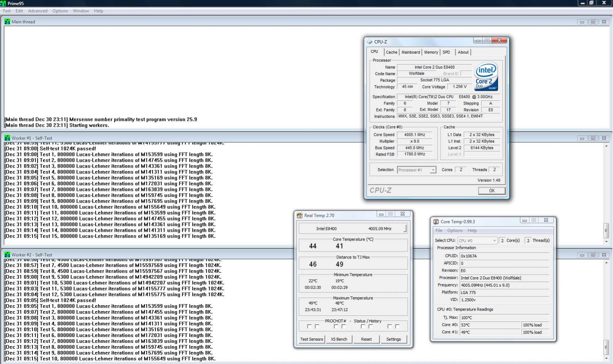The image size is (613, 364).
Task: Open the Options menu in Core Temp
Action: [x=455, y=231]
